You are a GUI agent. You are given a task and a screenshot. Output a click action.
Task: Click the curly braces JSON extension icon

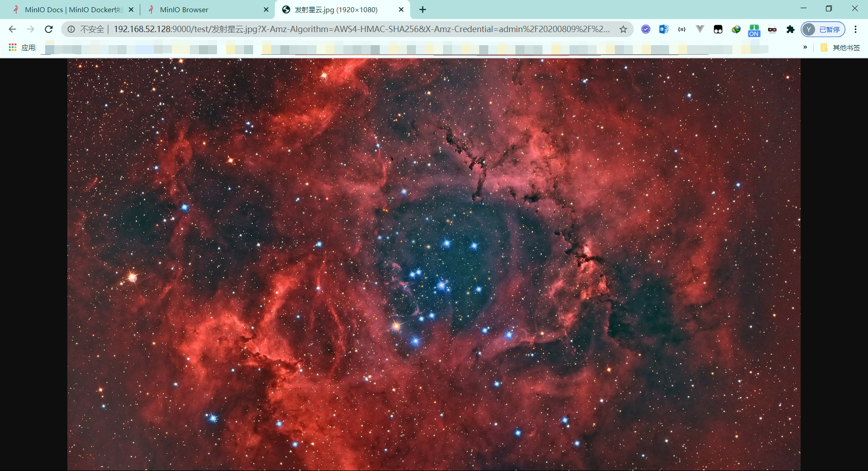pyautogui.click(x=682, y=29)
